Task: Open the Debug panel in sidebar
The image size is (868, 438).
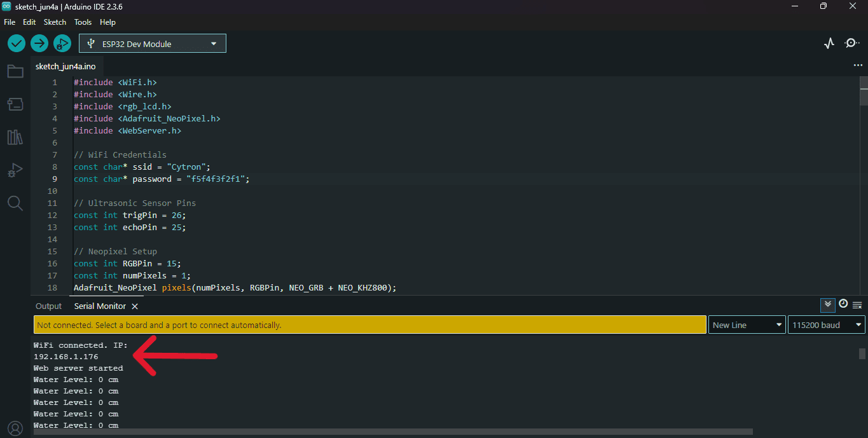Action: [15, 170]
